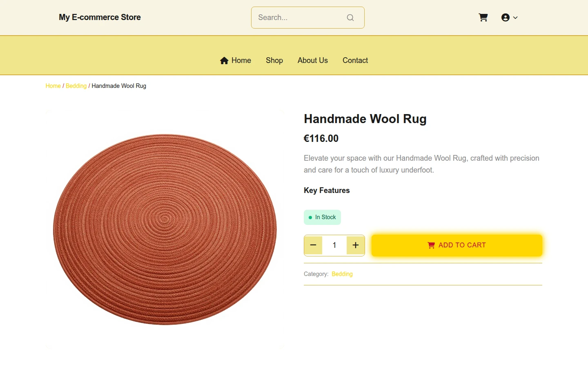Open the Handmade Wool Rug product image
The width and height of the screenshot is (588, 368).
(165, 229)
